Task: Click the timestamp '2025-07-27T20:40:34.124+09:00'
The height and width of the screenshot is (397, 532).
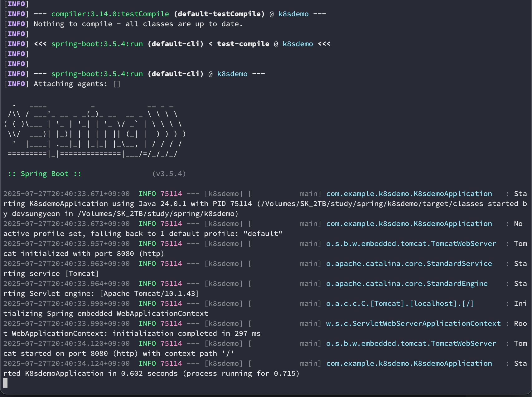Action: coord(66,364)
